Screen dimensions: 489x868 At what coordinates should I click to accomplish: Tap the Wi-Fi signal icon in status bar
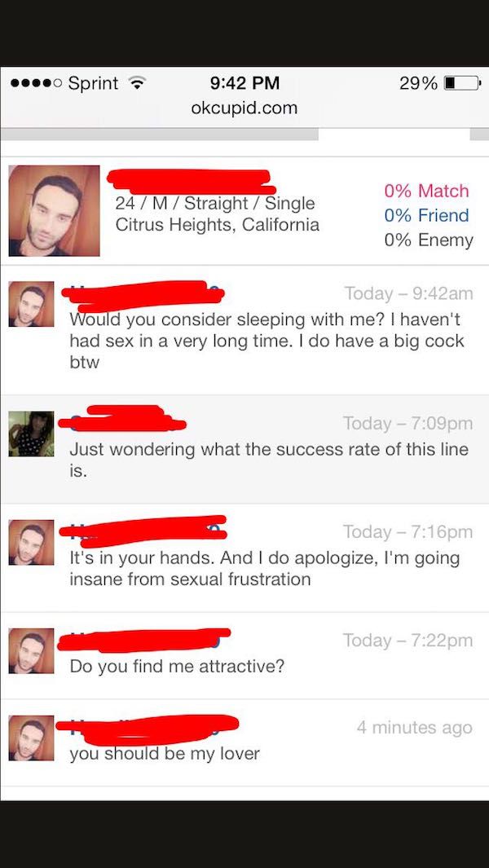(136, 84)
